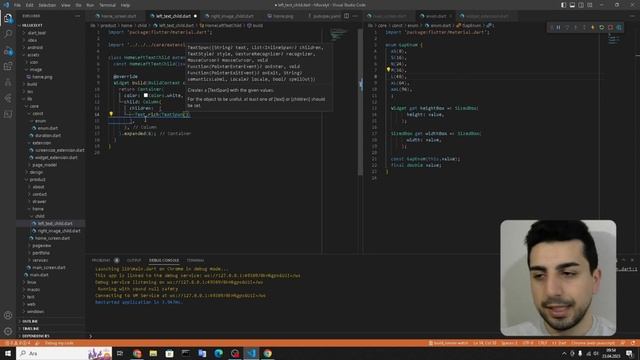Open Windows Start menu
The image size is (640, 360).
click(x=8, y=353)
